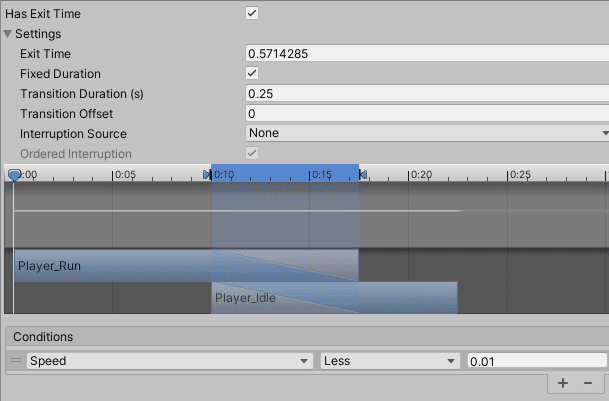
Task: Click the Exit Time value field
Action: click(x=427, y=54)
